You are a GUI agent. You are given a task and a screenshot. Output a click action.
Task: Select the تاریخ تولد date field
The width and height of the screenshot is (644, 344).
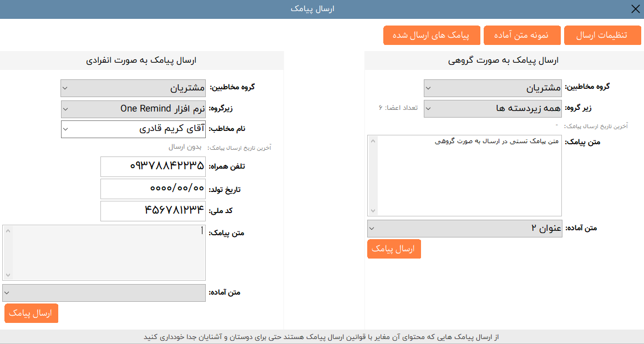(153, 189)
